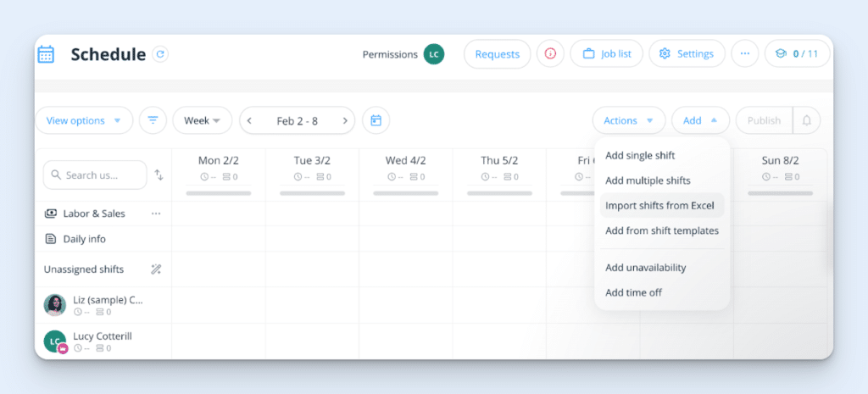The width and height of the screenshot is (868, 394).
Task: Open Lucy Cotterill's LC avatar
Action: pyautogui.click(x=55, y=341)
